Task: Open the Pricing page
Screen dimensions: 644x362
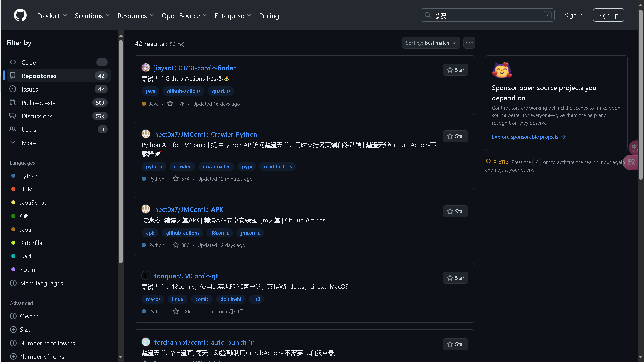Action: pos(269,16)
